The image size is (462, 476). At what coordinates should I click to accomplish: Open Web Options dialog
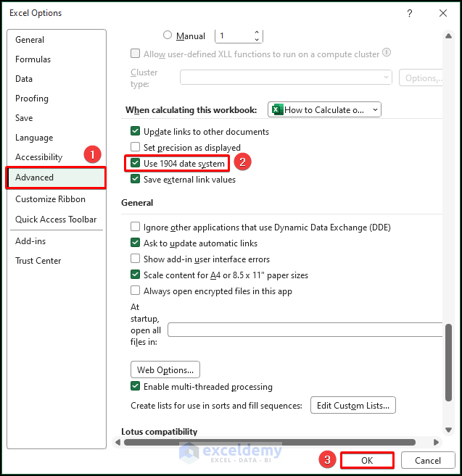165,369
